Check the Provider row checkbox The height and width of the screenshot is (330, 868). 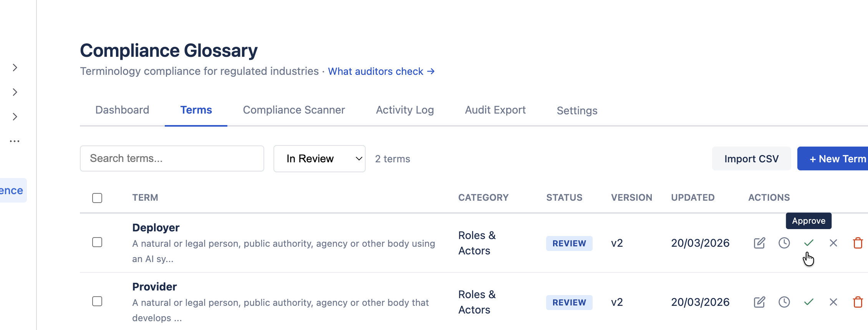pos(97,301)
